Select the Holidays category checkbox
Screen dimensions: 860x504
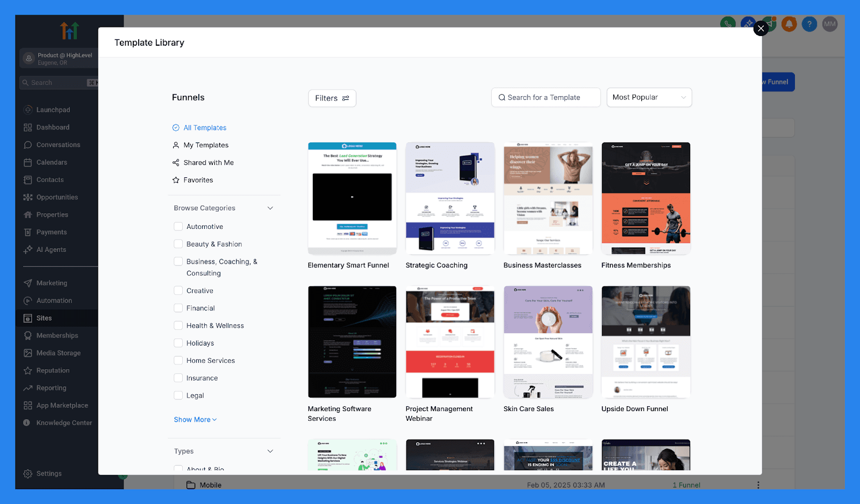(x=178, y=343)
